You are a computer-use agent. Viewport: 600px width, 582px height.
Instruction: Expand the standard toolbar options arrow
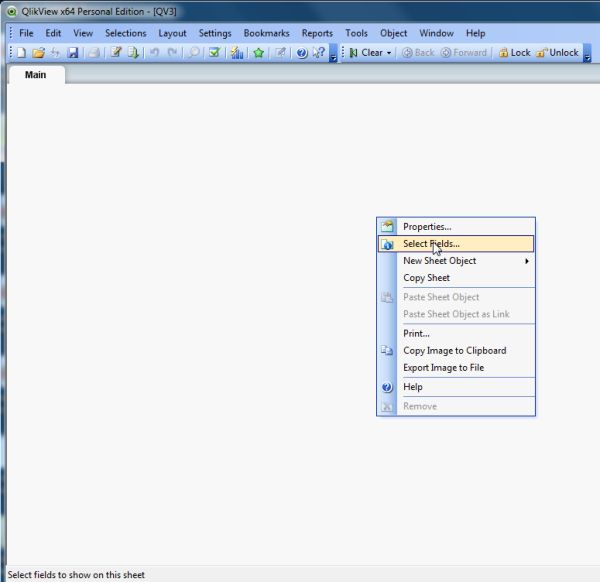[333, 53]
